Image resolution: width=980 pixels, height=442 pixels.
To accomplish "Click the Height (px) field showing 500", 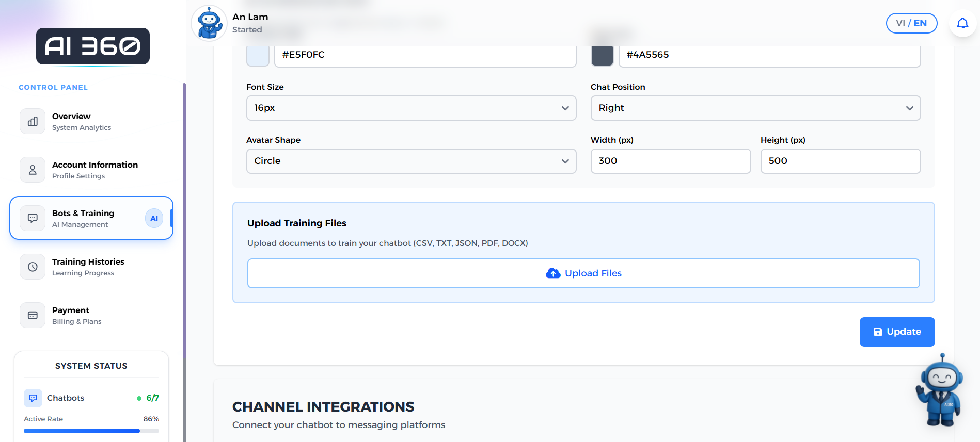I will coord(840,161).
